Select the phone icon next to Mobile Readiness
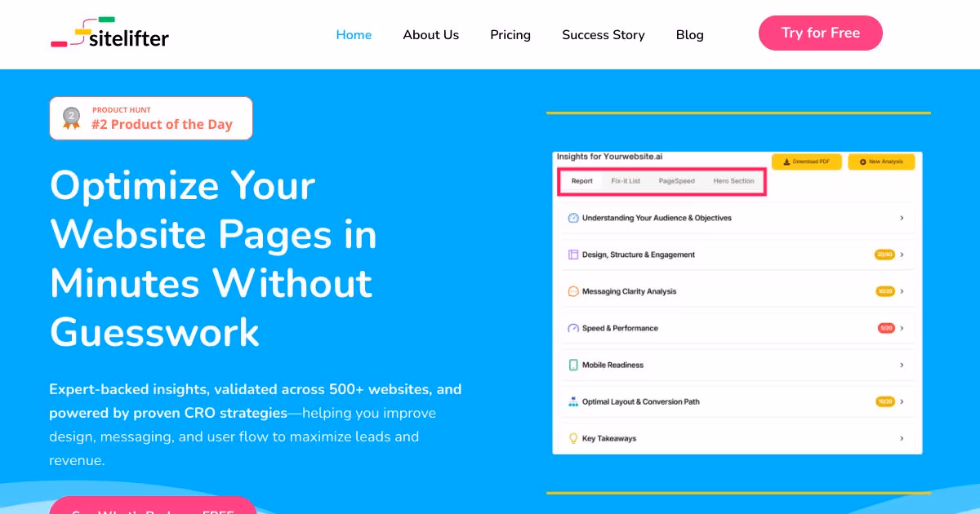Viewport: 980px width, 514px height. (572, 365)
